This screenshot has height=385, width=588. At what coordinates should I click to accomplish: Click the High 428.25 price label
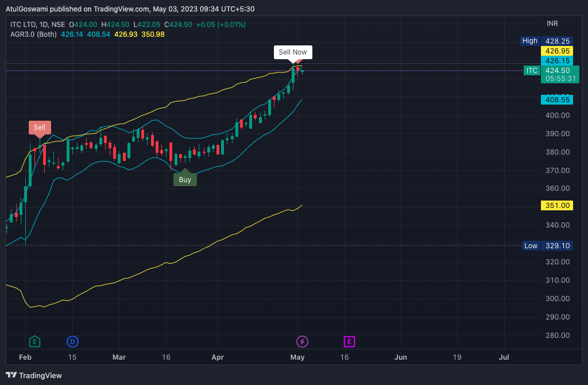(546, 41)
